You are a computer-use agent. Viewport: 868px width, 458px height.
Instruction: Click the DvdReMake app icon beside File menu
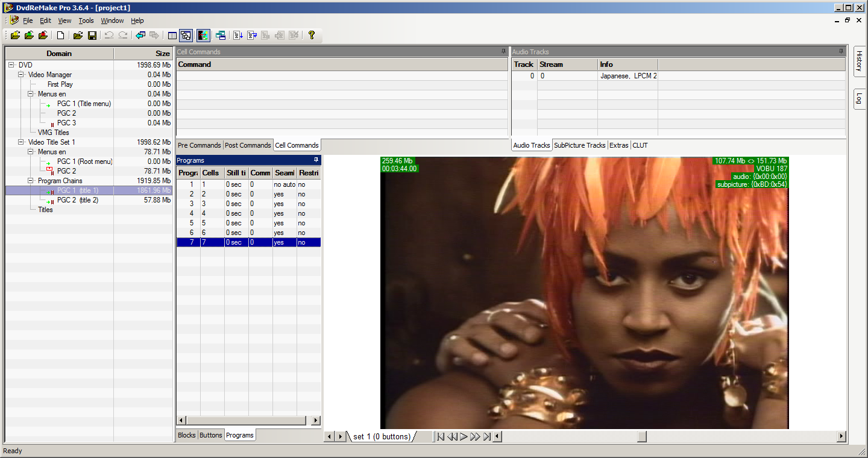[x=14, y=20]
